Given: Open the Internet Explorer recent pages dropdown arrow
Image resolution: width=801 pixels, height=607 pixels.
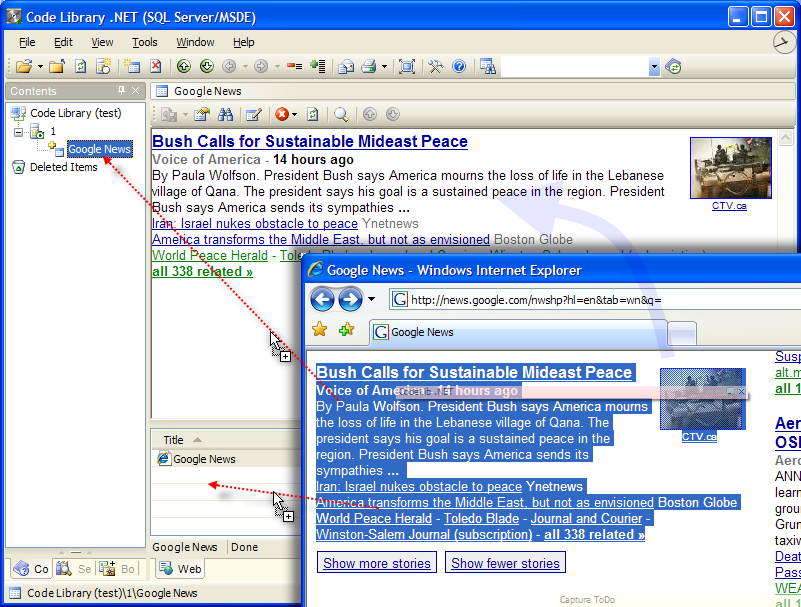Looking at the screenshot, I should 371,299.
